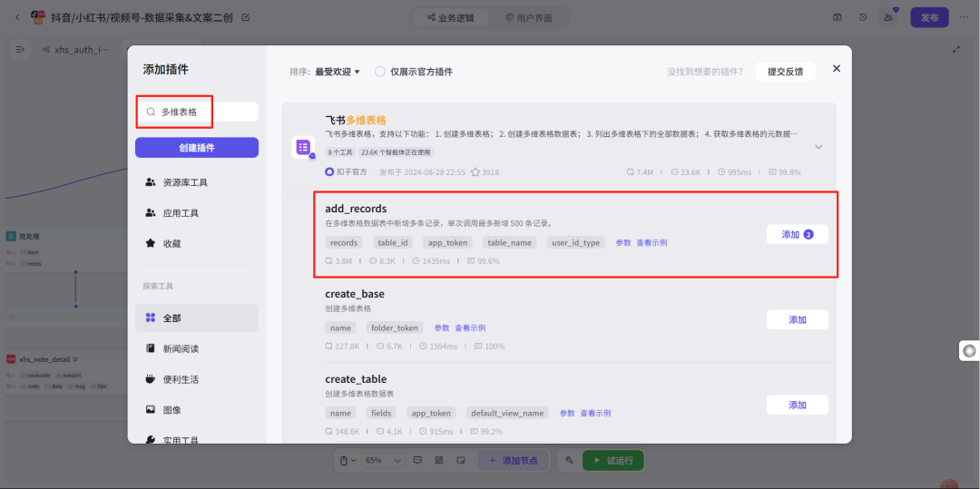Viewport: 980px width, 489px height.
Task: Open the 最受欢迎 sort dropdown
Action: 338,72
